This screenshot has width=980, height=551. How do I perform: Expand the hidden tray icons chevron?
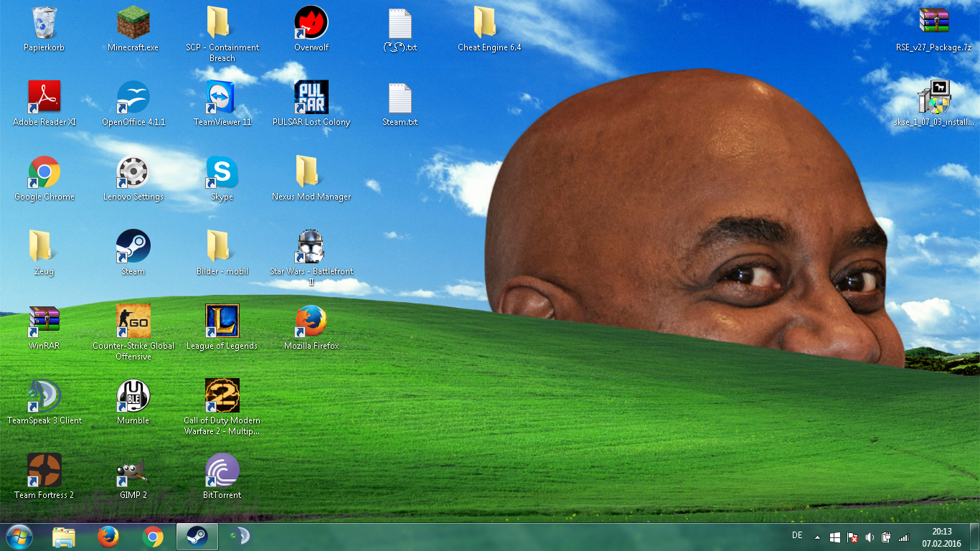coord(816,536)
